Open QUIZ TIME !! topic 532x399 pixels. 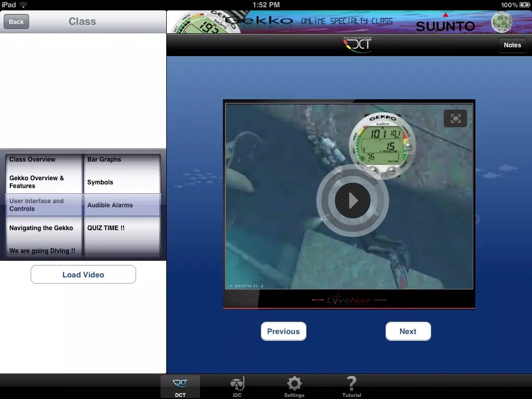click(106, 228)
